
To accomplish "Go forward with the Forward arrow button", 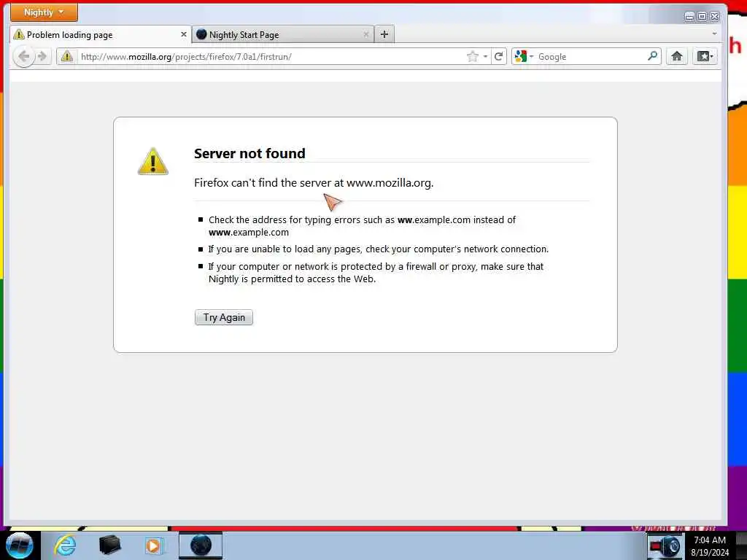I will pyautogui.click(x=42, y=57).
